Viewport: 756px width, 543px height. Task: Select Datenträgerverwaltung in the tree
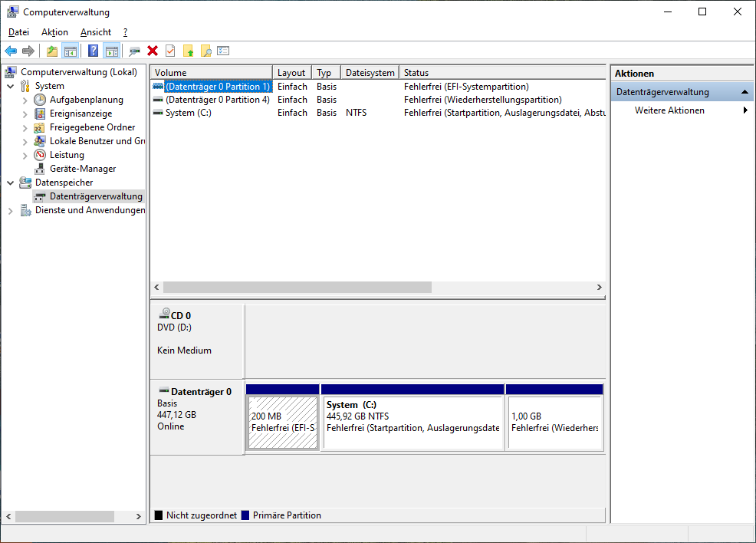[96, 196]
